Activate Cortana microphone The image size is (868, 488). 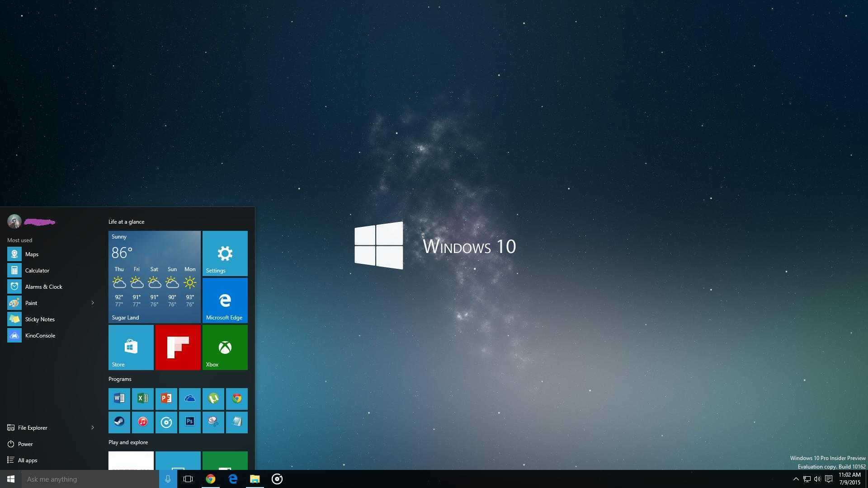click(x=168, y=479)
